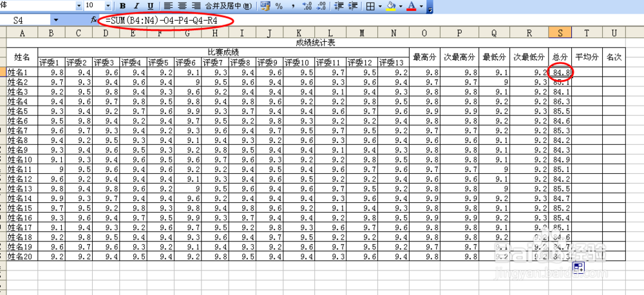644x295 pixels.
Task: Align text right
Action: (196, 6)
